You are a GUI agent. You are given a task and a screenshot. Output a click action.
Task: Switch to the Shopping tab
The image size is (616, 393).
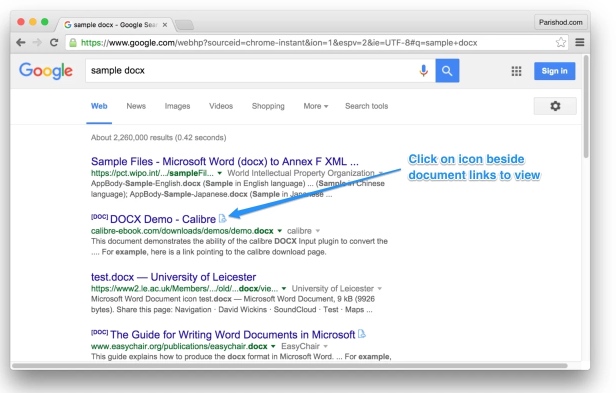coord(268,106)
